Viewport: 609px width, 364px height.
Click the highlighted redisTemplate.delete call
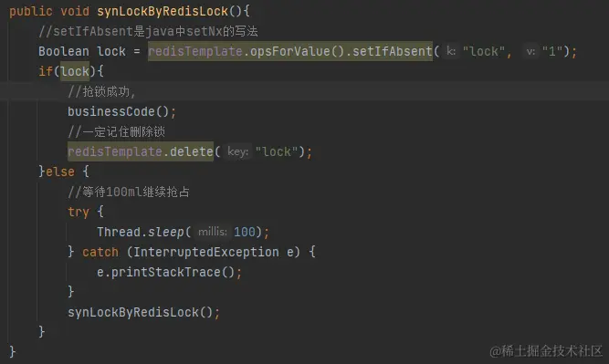[x=141, y=151]
